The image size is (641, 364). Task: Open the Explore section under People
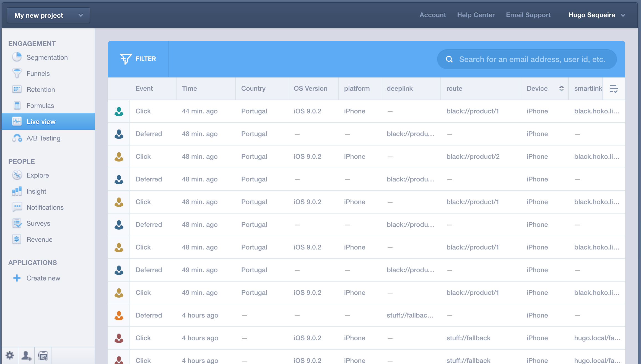(38, 175)
